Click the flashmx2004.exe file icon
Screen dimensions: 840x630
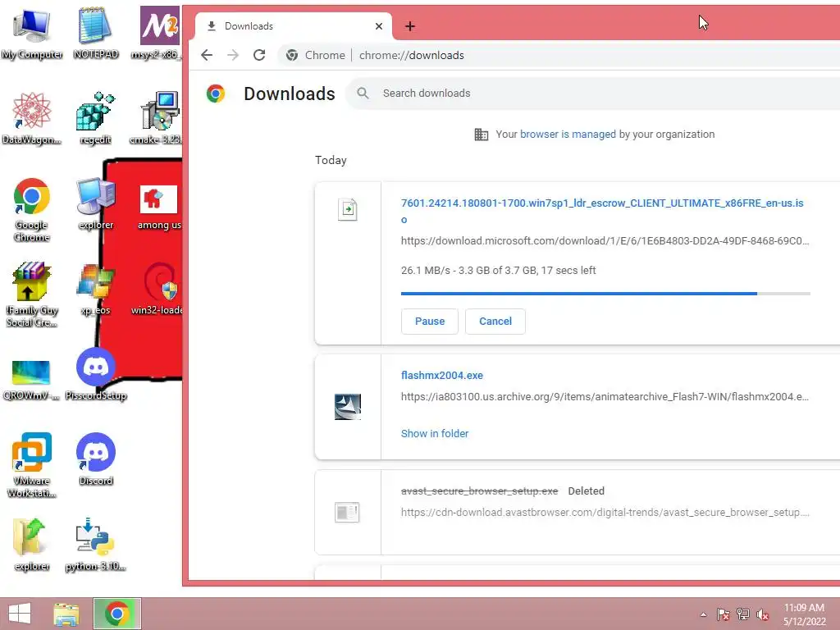pos(348,407)
